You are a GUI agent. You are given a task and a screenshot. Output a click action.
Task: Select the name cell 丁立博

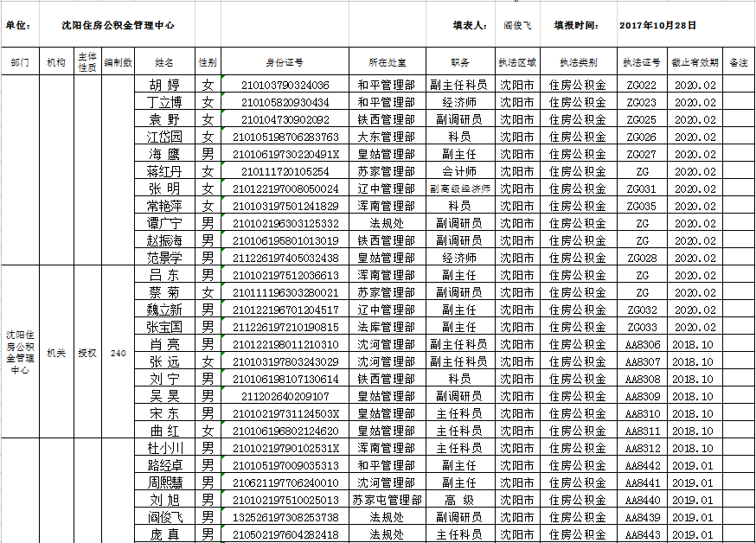point(164,102)
